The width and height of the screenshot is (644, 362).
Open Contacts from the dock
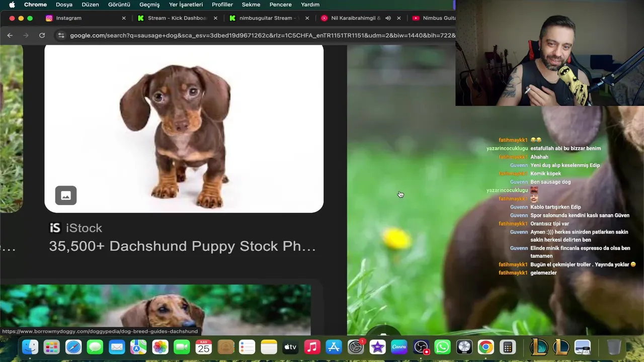tap(225, 347)
